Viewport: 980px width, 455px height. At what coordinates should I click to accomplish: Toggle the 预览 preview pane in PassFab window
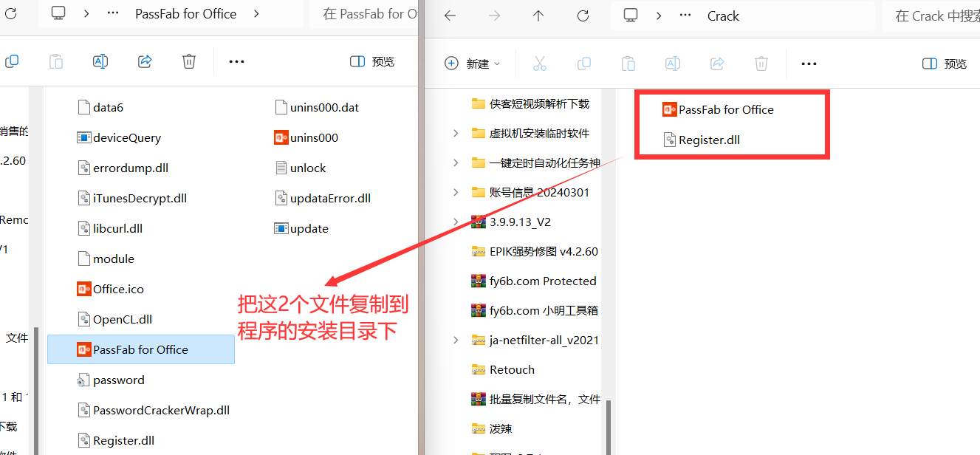coord(372,62)
